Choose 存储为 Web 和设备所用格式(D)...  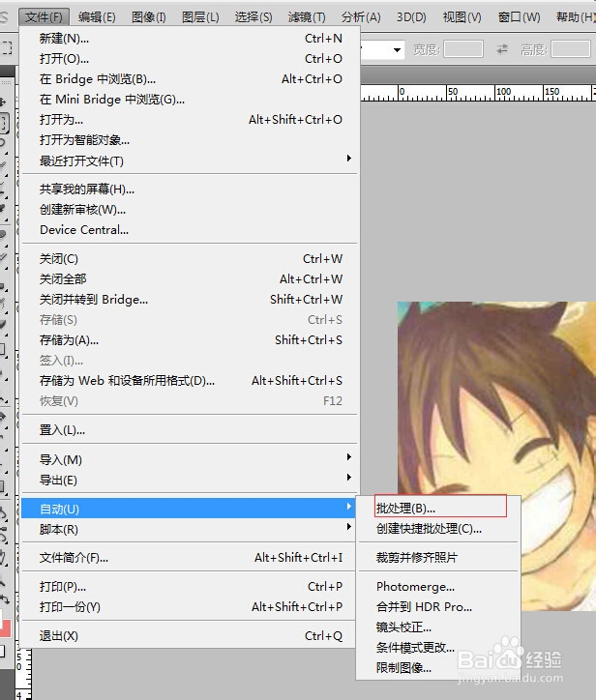190,381
